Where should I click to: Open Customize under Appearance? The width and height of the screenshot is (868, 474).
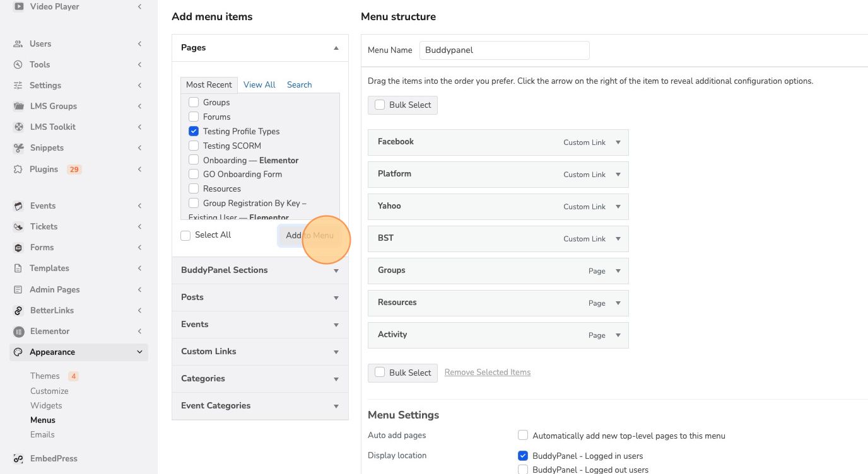(x=49, y=391)
